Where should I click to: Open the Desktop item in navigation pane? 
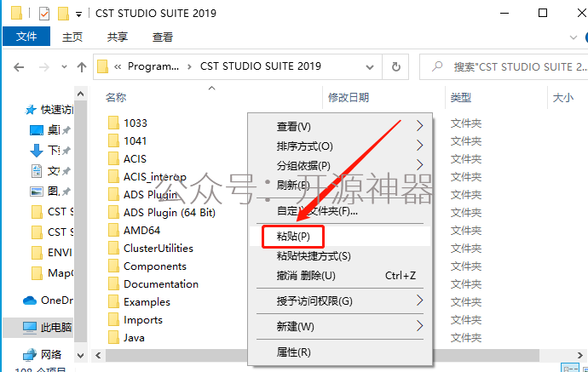click(x=49, y=130)
